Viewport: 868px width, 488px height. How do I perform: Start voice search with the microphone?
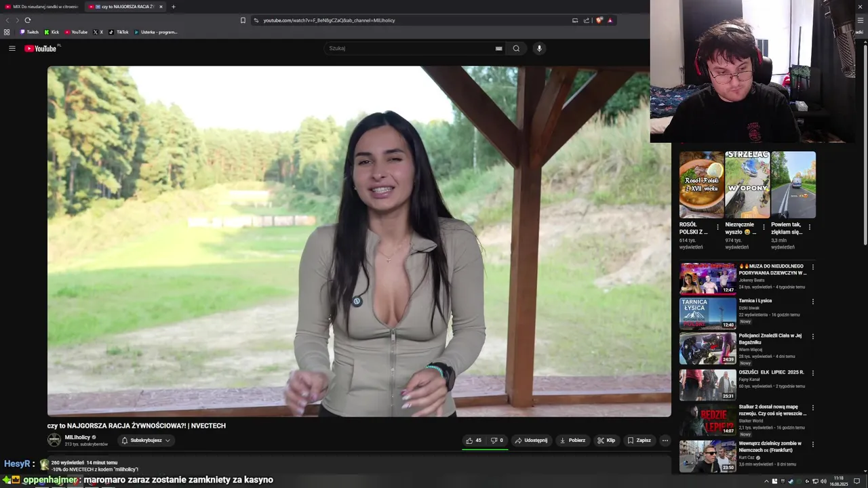tap(539, 48)
